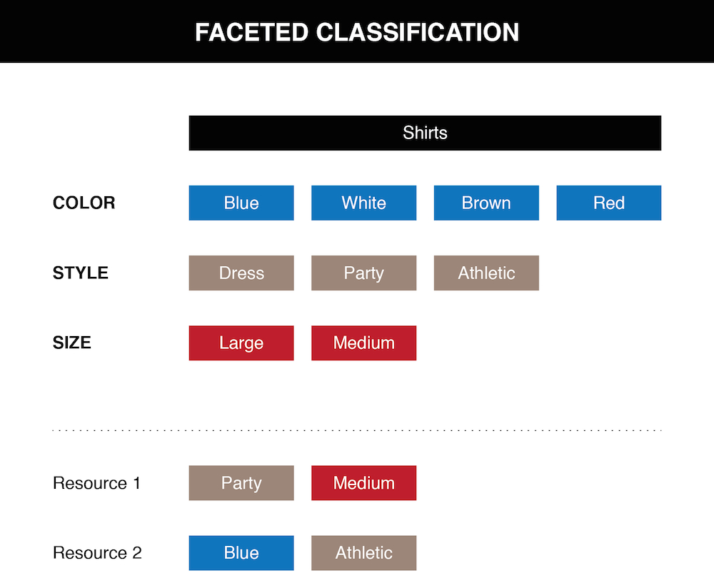Viewport: 714px width, 588px height.
Task: Click the Medium tag on Resource 1
Action: pos(363,483)
